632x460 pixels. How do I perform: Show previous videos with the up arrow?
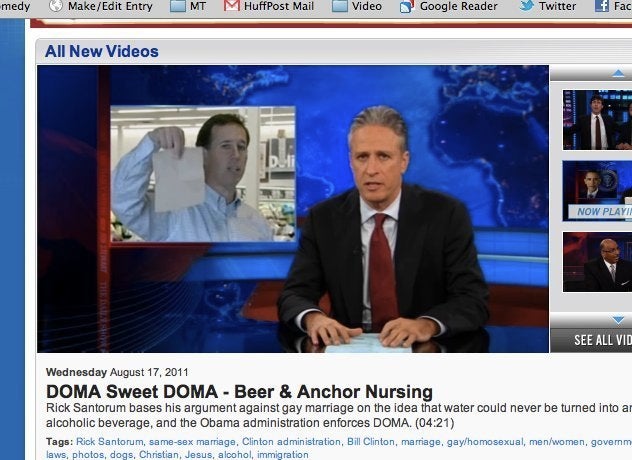point(617,73)
